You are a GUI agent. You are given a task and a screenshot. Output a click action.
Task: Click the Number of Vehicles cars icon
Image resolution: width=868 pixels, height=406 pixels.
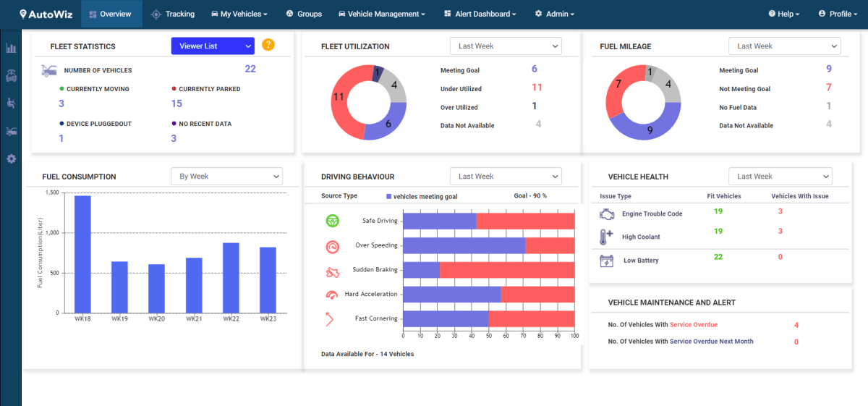[x=49, y=71]
